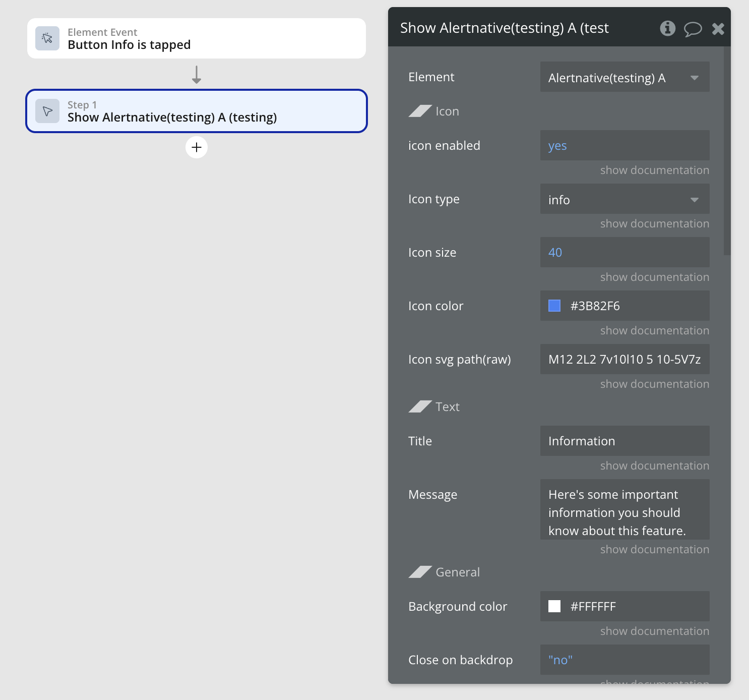Add a new step with plus button
Image resolution: width=749 pixels, height=700 pixels.
click(x=197, y=147)
